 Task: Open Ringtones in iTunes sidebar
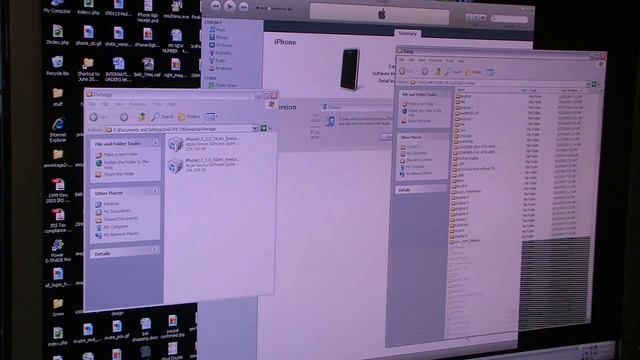pyautogui.click(x=221, y=68)
